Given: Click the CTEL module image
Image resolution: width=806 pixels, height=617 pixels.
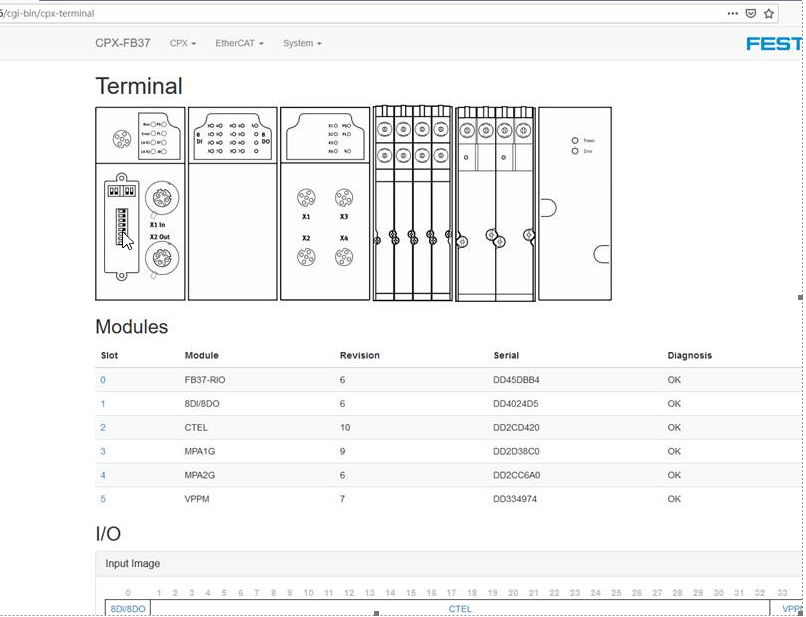Looking at the screenshot, I should click(x=325, y=204).
